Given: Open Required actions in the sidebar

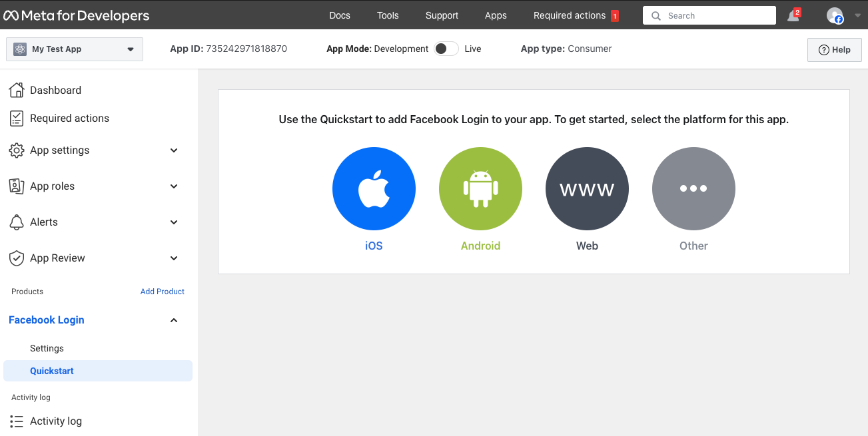Looking at the screenshot, I should pos(69,118).
